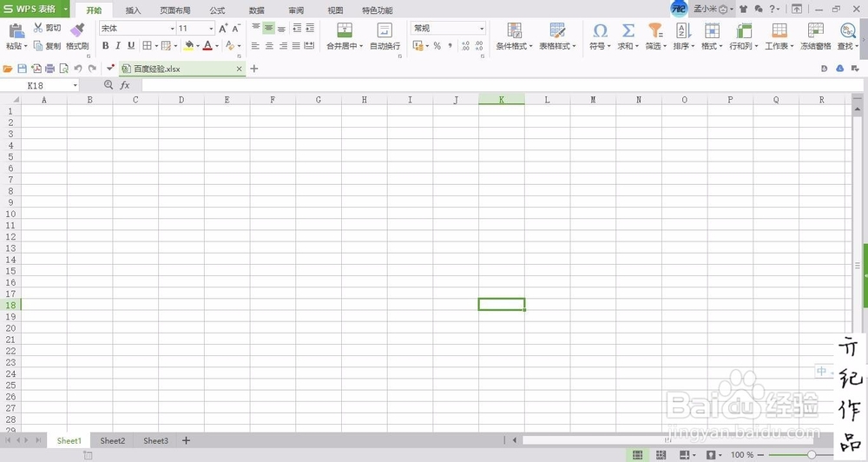Toggle italic formatting
868x462 pixels.
point(118,45)
